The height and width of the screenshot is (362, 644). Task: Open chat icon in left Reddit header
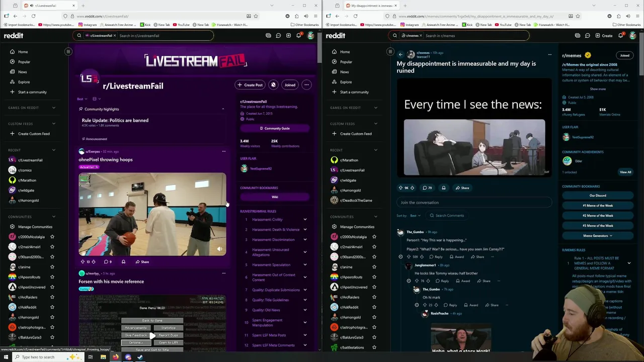[278, 36]
